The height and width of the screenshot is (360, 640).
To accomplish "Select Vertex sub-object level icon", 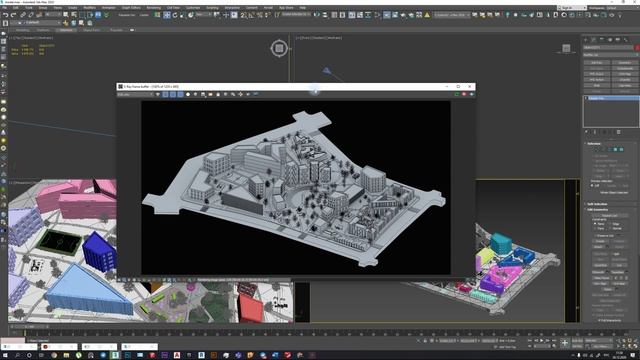I will pyautogui.click(x=596, y=150).
